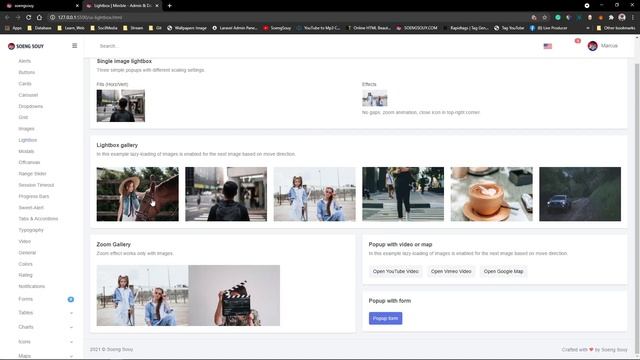
Task: Open Carousel in the sidebar
Action: [28, 95]
